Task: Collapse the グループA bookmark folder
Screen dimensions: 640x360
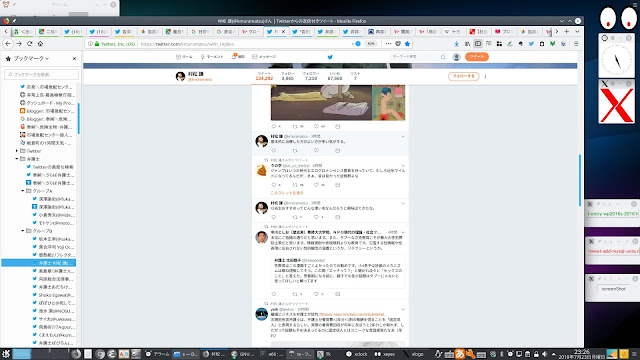Action: pos(23,191)
